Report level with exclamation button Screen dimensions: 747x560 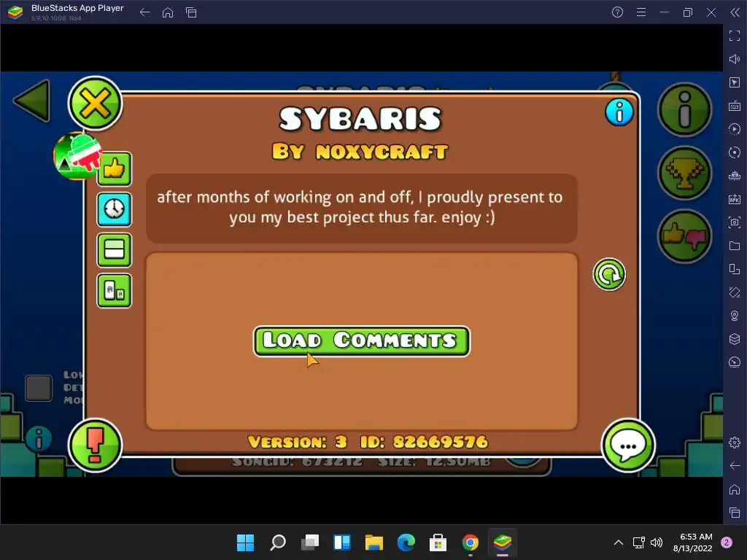[96, 446]
